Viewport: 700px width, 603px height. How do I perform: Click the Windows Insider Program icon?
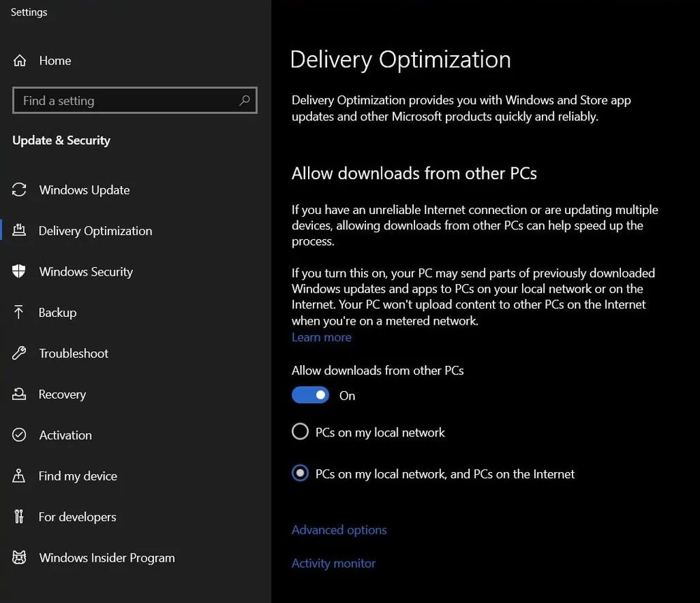click(x=17, y=558)
